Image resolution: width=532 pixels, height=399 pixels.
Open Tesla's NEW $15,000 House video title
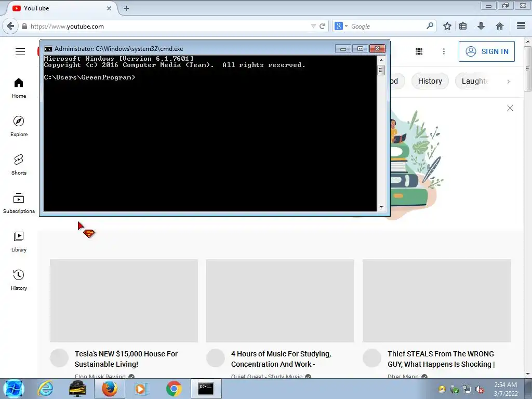(126, 359)
